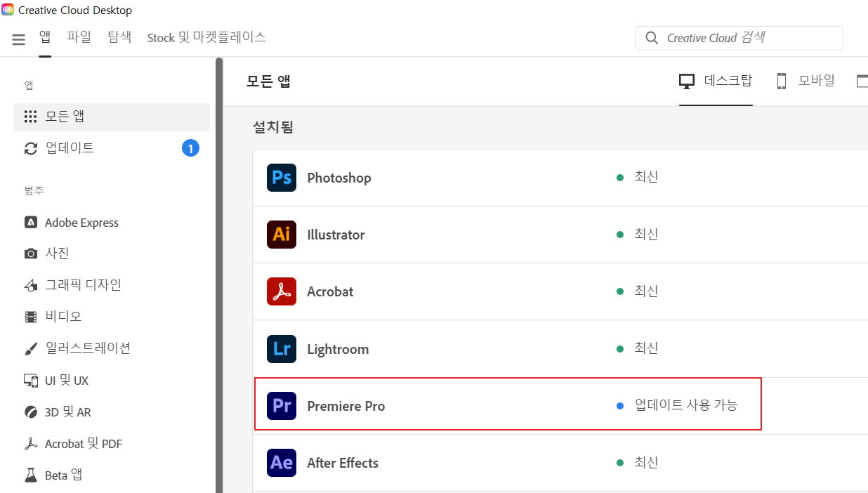
Task: Click Illustrator's 최신 status
Action: [646, 234]
